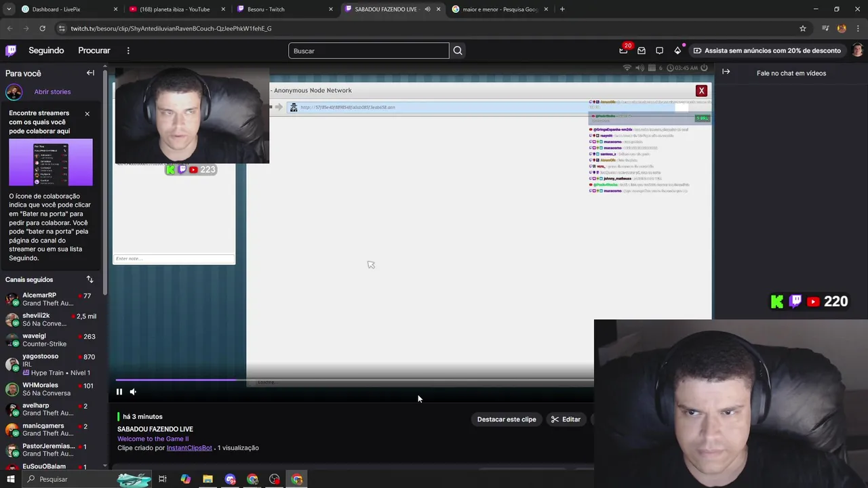Viewport: 868px width, 488px height.
Task: Open Prime loot with 20 badge
Action: click(x=624, y=50)
